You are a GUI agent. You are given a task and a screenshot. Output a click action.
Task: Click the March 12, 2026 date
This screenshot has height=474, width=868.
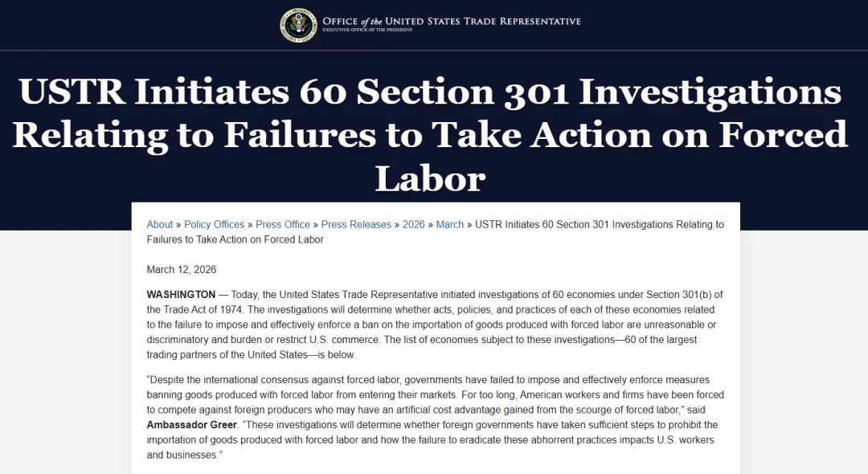181,270
